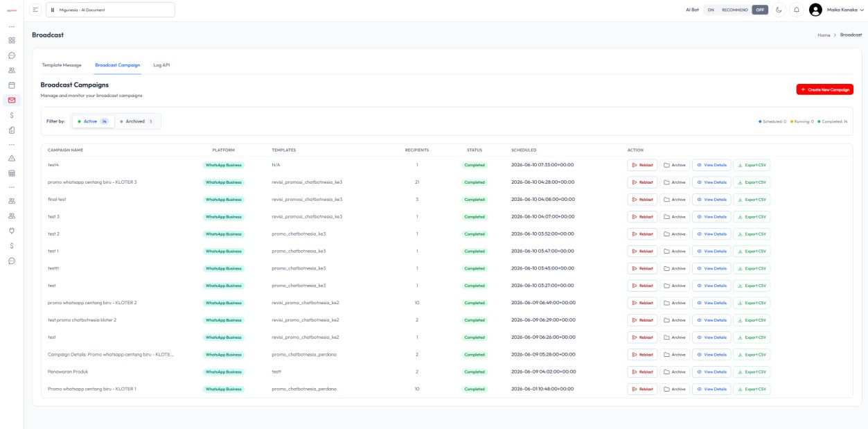The height and width of the screenshot is (429, 868).
Task: Open the Maika Kanaka user dropdown
Action: 836,10
